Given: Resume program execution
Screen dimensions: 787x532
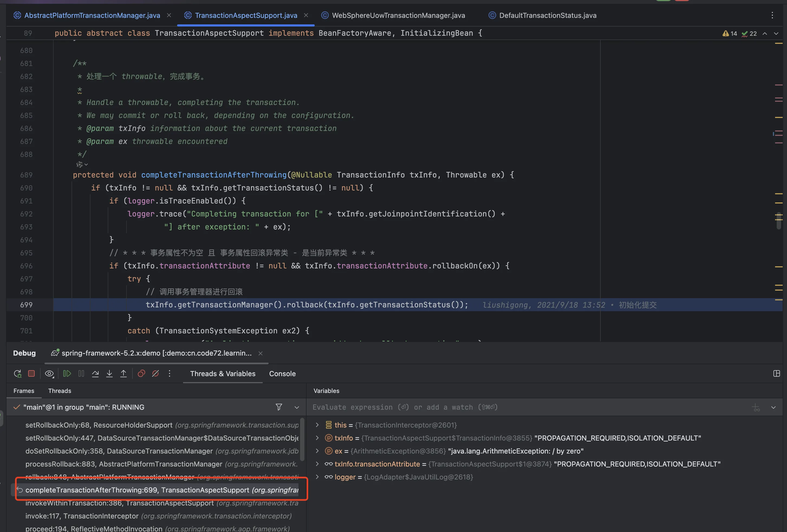Looking at the screenshot, I should click(67, 374).
